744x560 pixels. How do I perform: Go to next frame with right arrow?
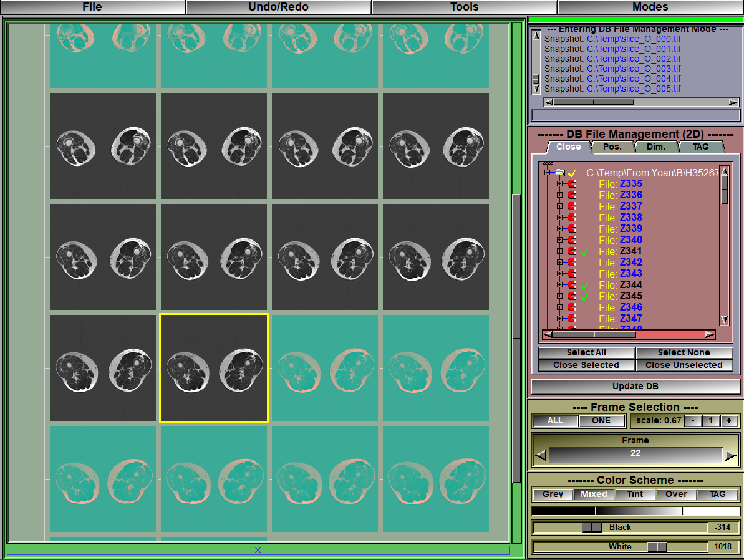[x=731, y=456]
